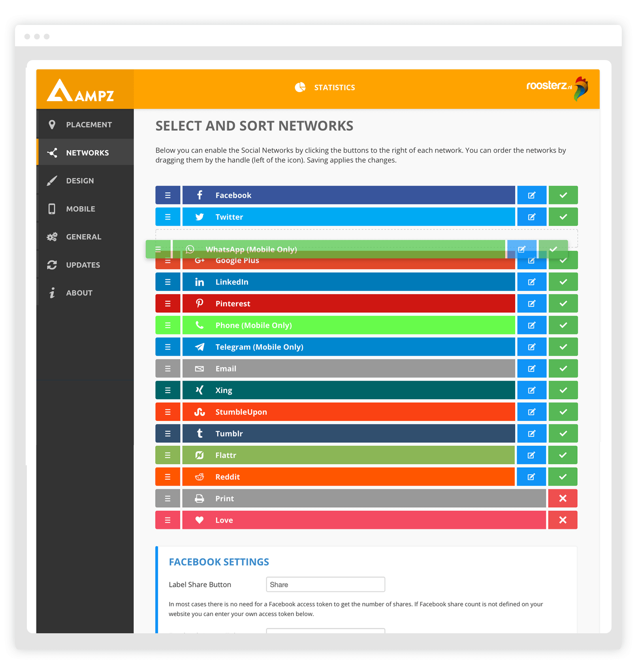Screen dimensions: 636x672
Task: Click the AMPZ logo
Action: coord(81,91)
